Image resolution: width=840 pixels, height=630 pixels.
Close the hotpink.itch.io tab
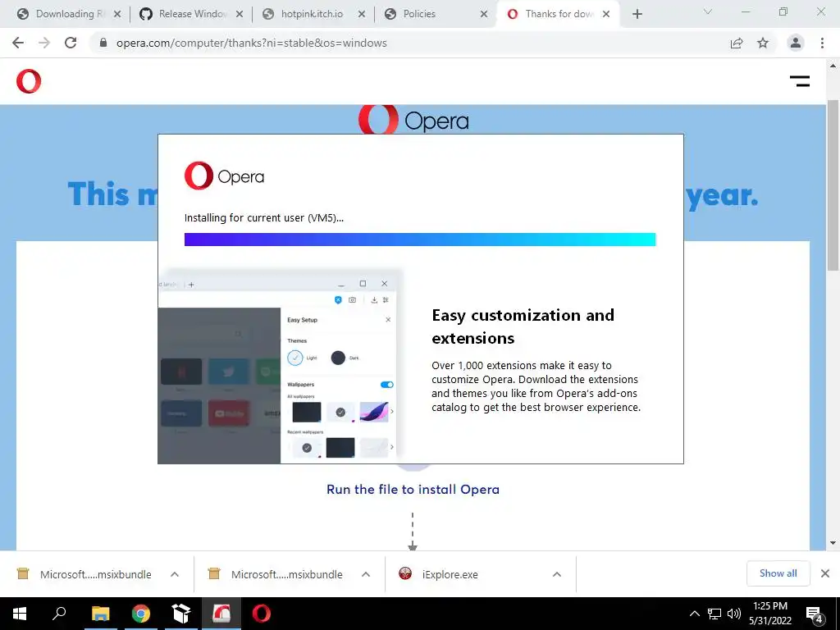pos(362,14)
